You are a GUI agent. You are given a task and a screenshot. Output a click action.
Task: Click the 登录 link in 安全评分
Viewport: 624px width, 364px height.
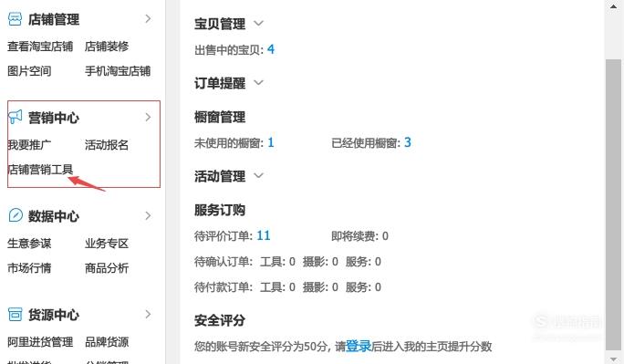click(x=359, y=346)
